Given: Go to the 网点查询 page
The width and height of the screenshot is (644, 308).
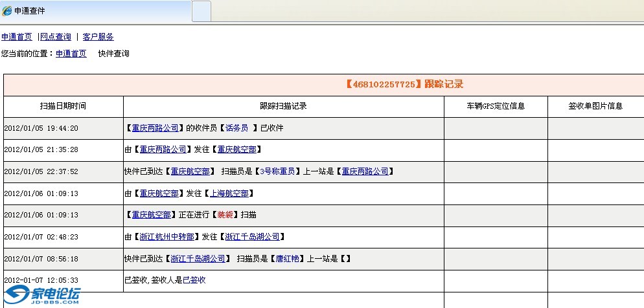Looking at the screenshot, I should click(x=56, y=37).
